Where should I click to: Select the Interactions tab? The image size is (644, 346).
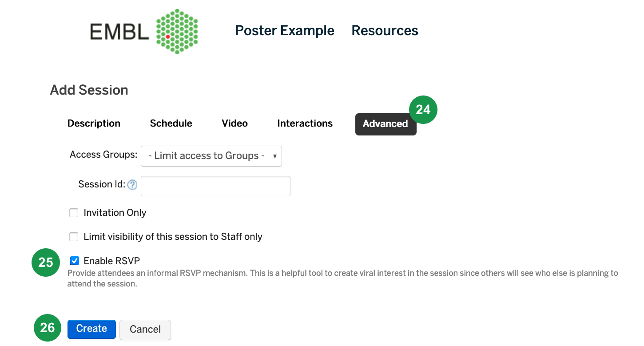305,123
